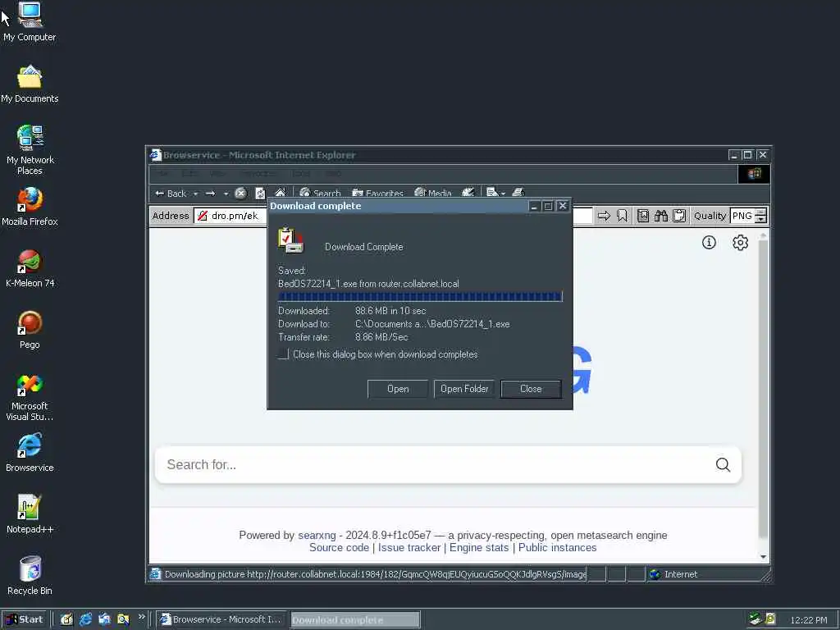Open the Mail dropdown arrow
Screen dimensions: 840x630
coord(503,194)
